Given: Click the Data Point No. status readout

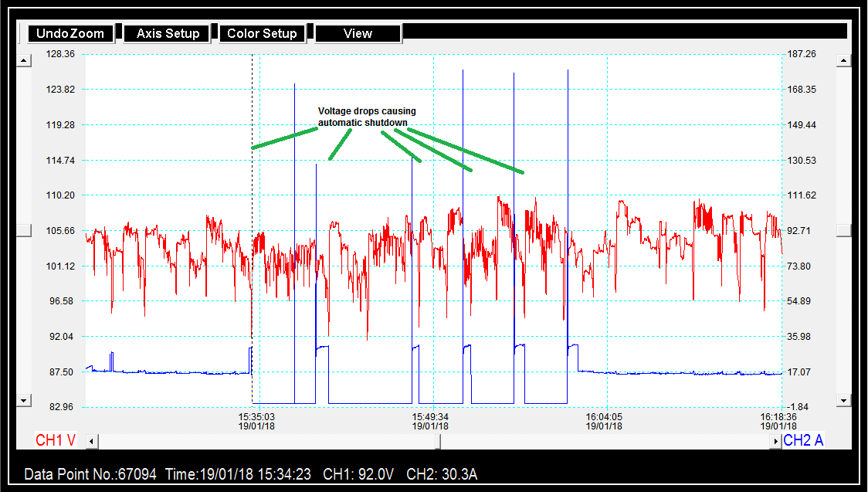Looking at the screenshot, I should point(90,474).
